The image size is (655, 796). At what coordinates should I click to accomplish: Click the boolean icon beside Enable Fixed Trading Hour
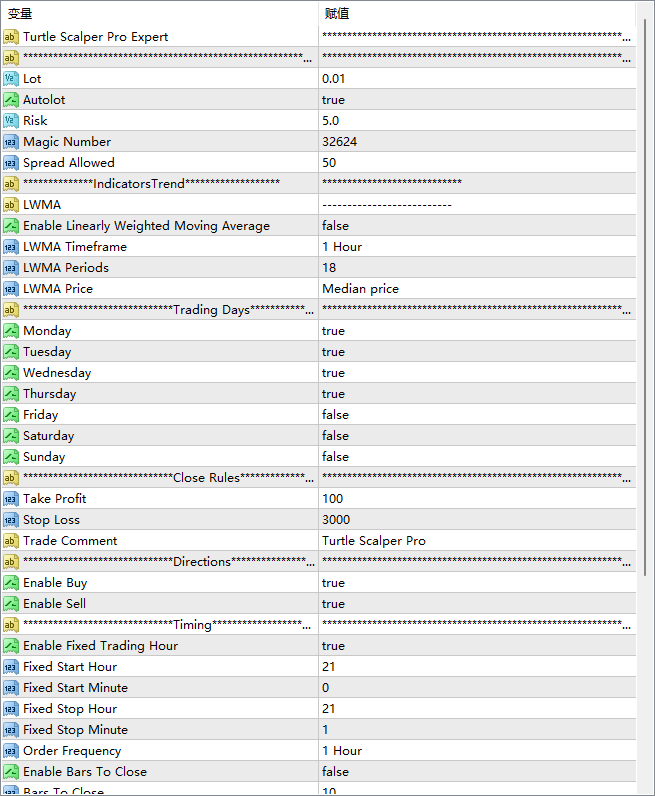coord(11,646)
